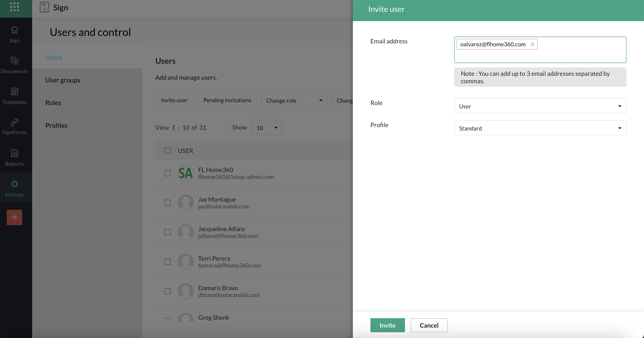
Task: Open the apps grid launcher icon
Action: (x=14, y=7)
